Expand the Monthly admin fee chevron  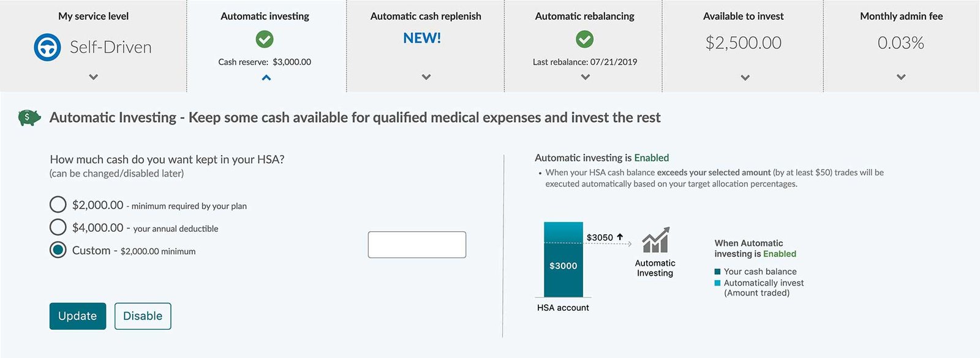[x=901, y=77]
